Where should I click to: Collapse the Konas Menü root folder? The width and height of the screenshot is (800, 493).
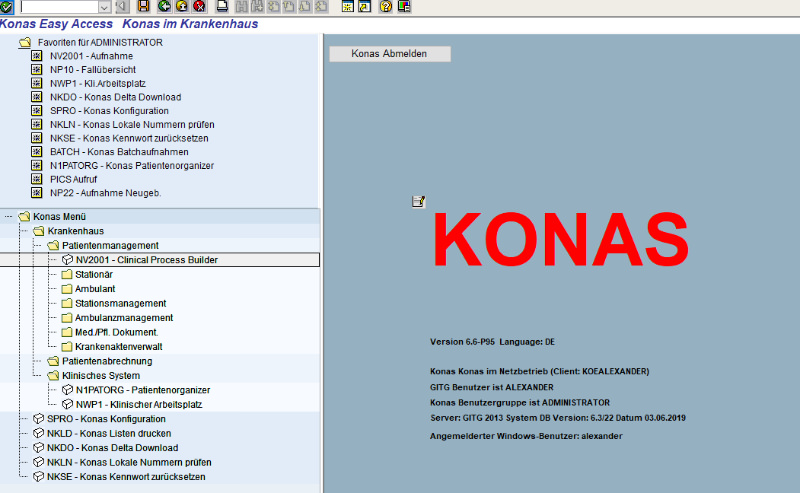tap(24, 216)
